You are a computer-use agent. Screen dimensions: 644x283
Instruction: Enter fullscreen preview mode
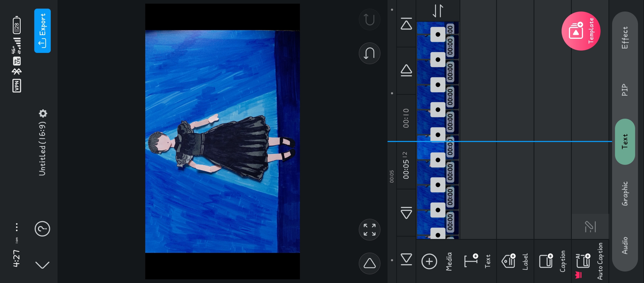pos(369,230)
